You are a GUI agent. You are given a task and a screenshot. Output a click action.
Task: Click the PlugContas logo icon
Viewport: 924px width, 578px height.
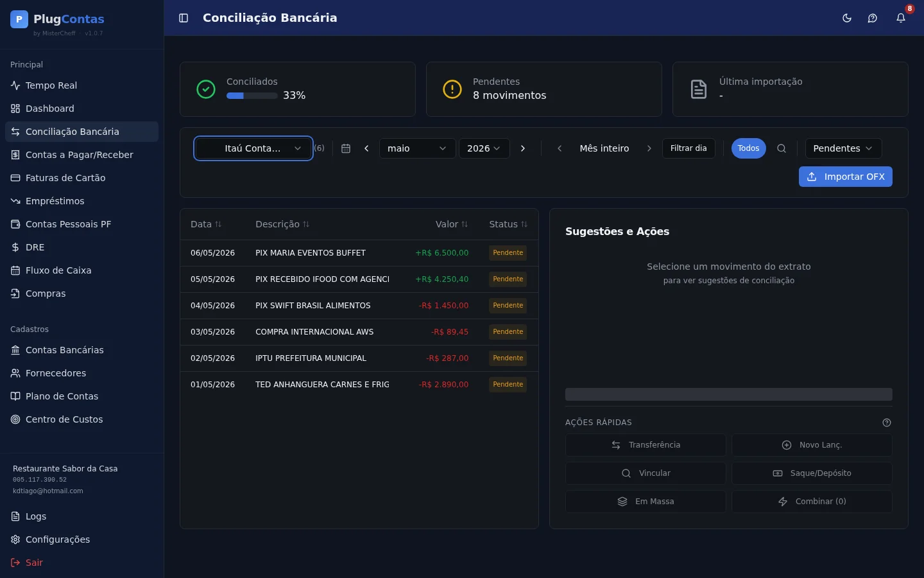click(19, 19)
